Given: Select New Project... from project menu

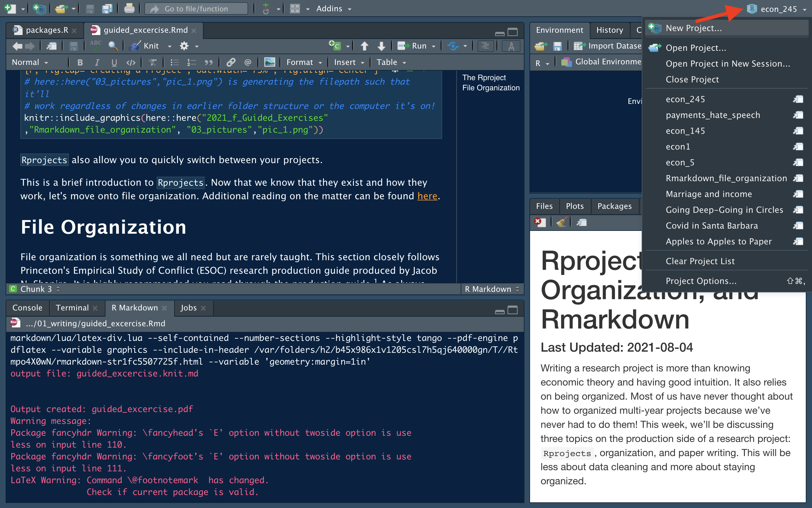Looking at the screenshot, I should pos(727,28).
